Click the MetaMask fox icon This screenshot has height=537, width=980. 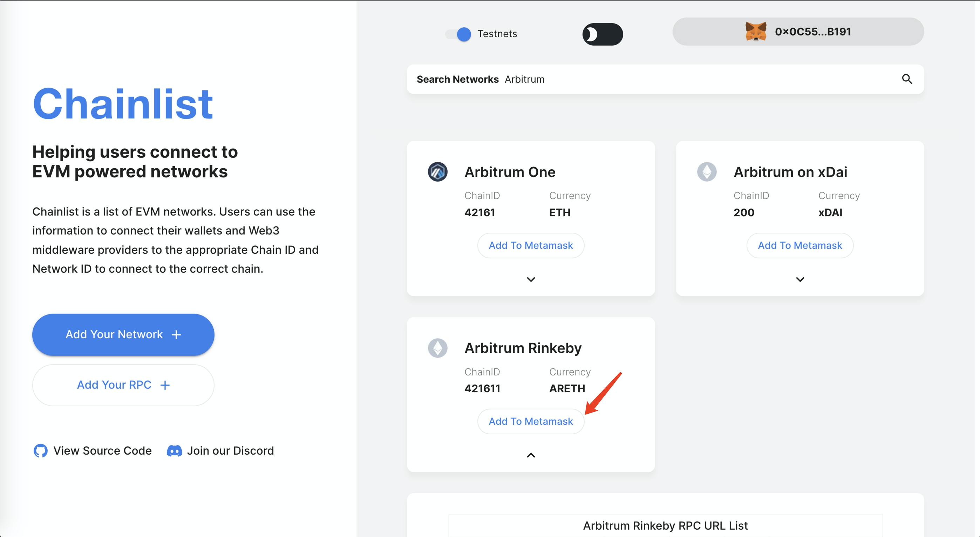[x=755, y=32]
